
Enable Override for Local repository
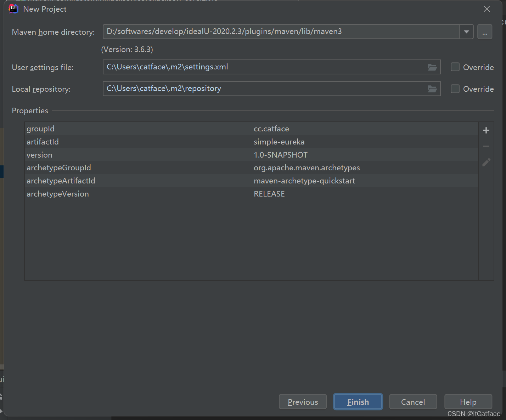pos(455,89)
